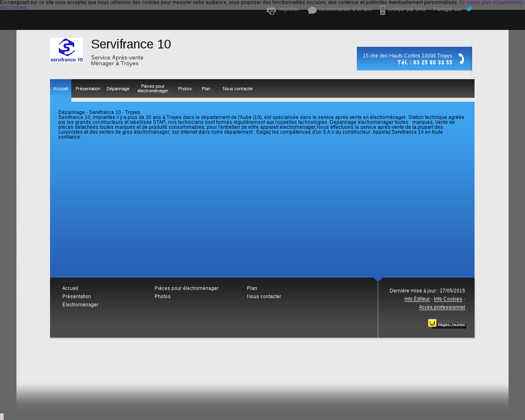The width and height of the screenshot is (525, 420).
Task: Click footer Pièces pour électroménager link
Action: click(x=187, y=288)
